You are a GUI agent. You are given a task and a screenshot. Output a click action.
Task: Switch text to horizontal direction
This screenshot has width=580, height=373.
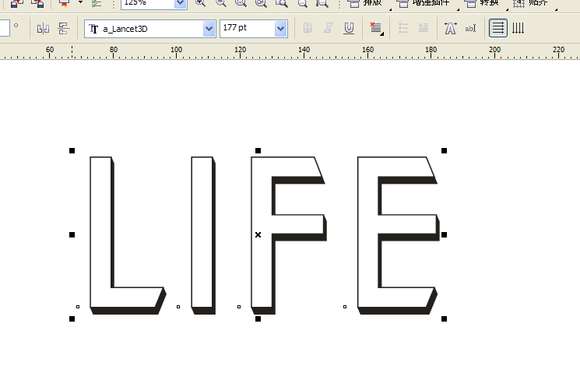[x=498, y=28]
